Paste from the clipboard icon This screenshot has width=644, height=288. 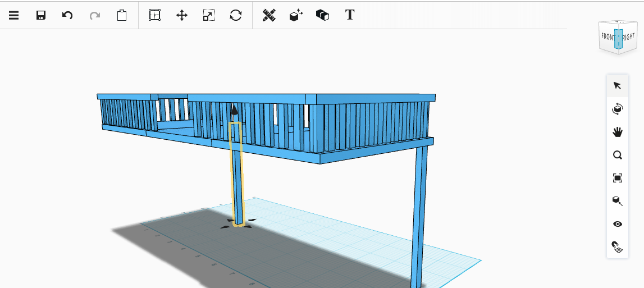point(122,16)
